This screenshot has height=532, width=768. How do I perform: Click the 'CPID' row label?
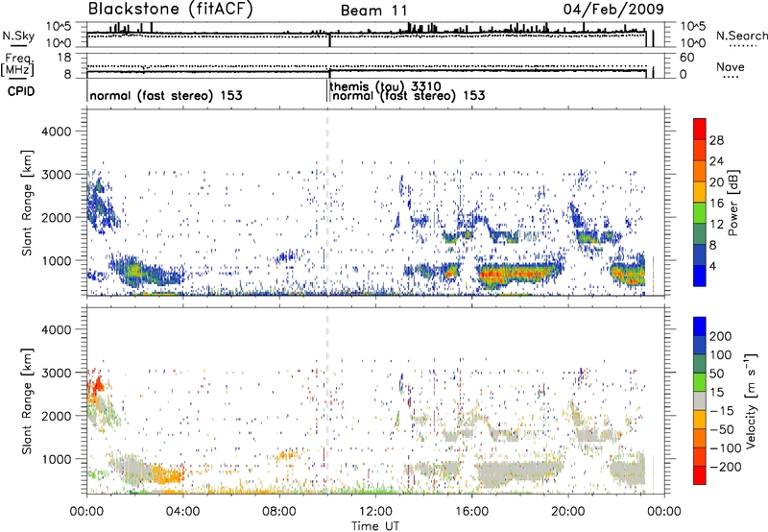coord(21,91)
